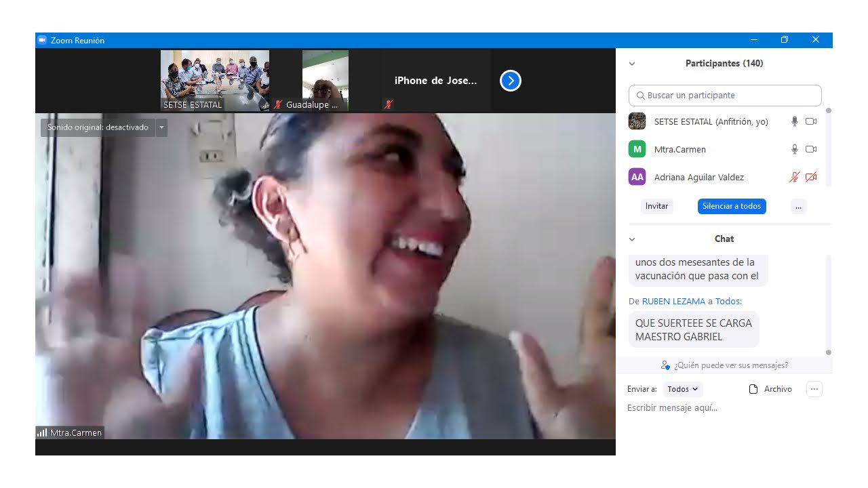Show next video thumbnails with blue arrow
The height and width of the screenshot is (488, 868).
(x=511, y=81)
